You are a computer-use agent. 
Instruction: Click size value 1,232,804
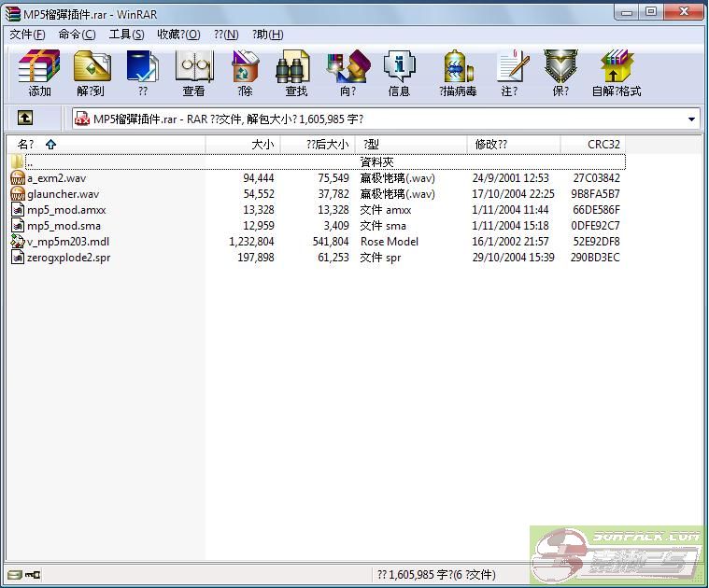tap(251, 242)
